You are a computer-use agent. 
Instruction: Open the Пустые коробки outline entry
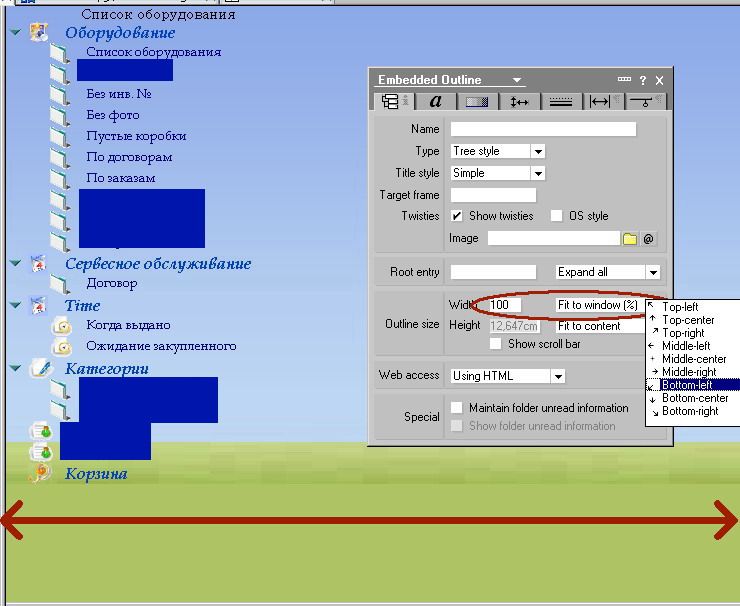(x=136, y=136)
